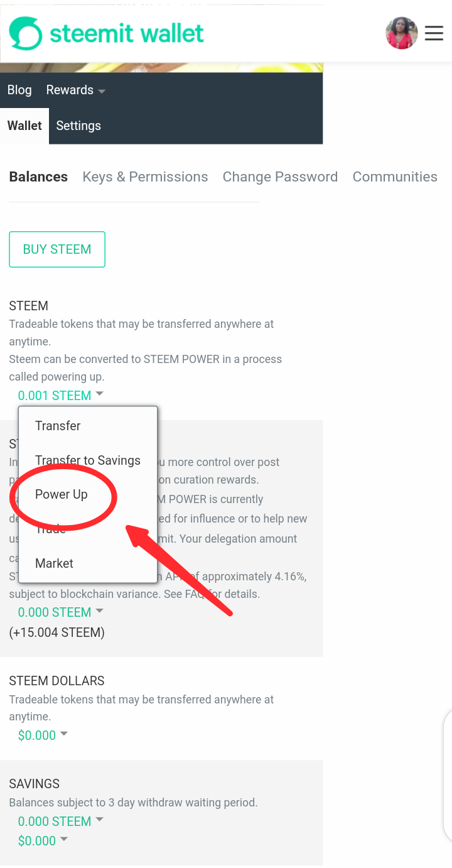Toggle the 0.001 STEEM balance dropdown
452x868 pixels.
(60, 396)
